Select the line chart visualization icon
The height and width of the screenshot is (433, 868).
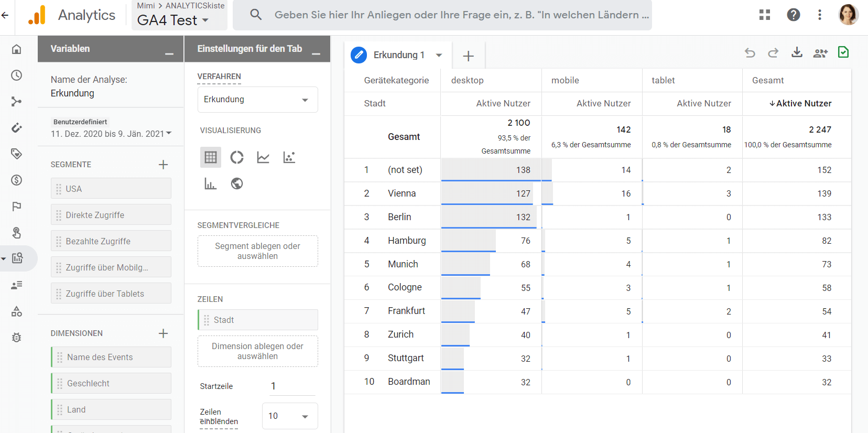[263, 157]
